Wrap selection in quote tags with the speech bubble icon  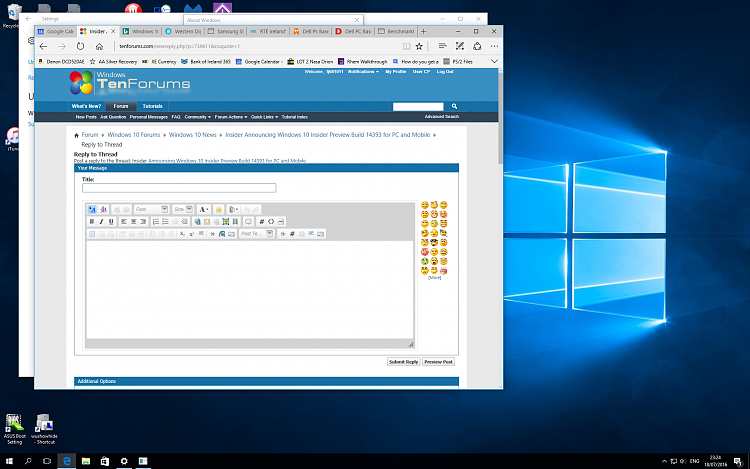click(x=248, y=221)
